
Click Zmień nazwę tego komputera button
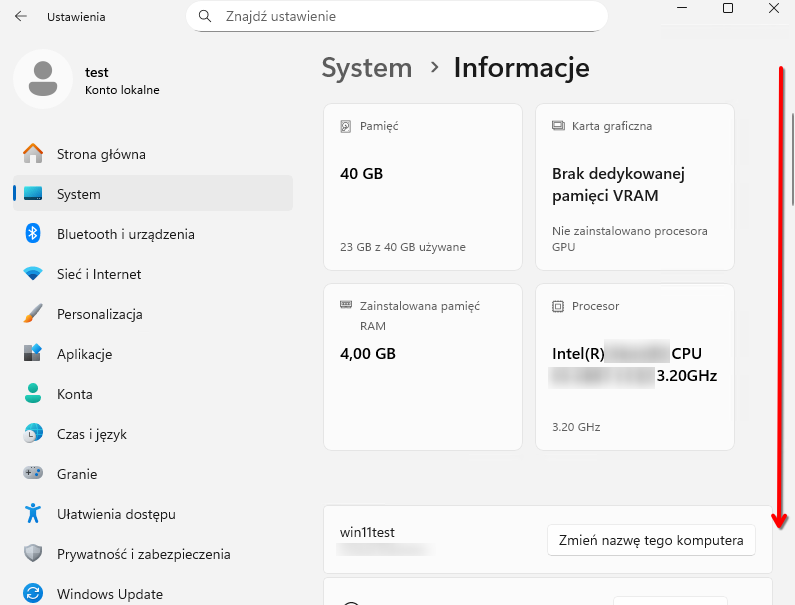click(651, 541)
